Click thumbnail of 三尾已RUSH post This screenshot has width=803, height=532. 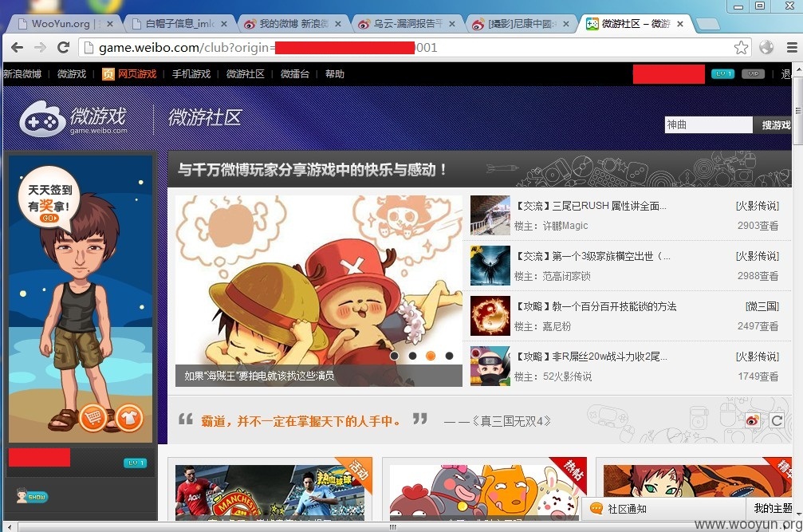(x=490, y=215)
